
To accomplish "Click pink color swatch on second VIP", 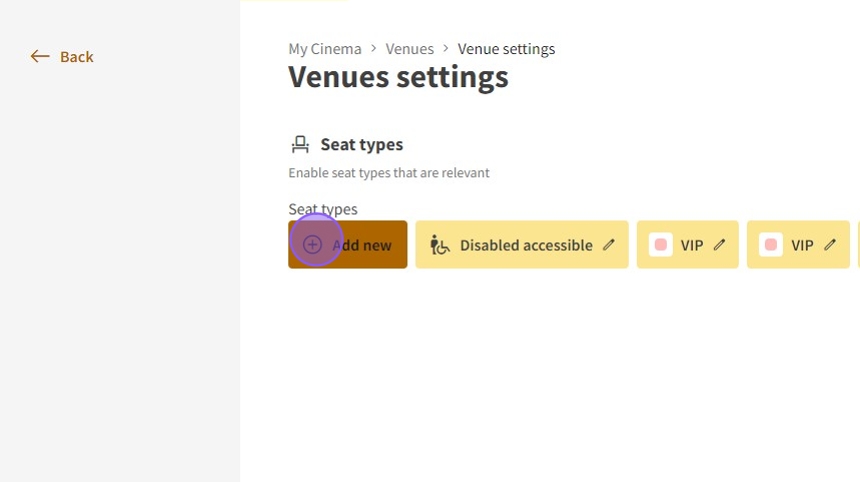I will [x=770, y=245].
